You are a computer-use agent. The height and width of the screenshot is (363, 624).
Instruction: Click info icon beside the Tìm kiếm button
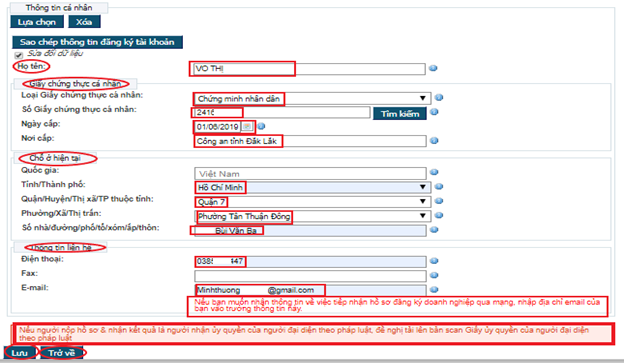click(434, 112)
